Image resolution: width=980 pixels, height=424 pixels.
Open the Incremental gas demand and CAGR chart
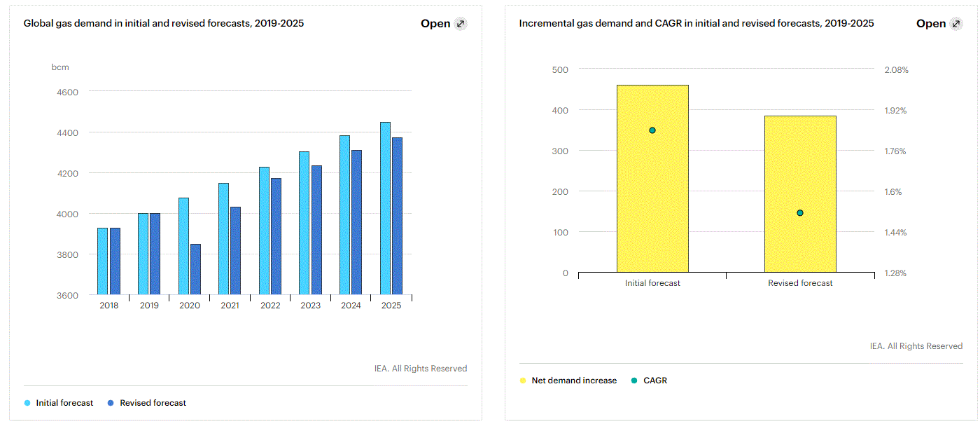(x=931, y=24)
